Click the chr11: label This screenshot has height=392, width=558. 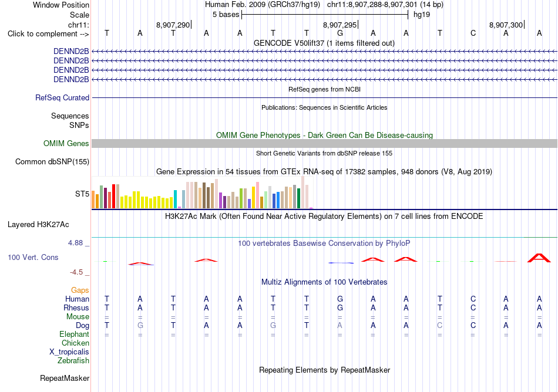[79, 25]
